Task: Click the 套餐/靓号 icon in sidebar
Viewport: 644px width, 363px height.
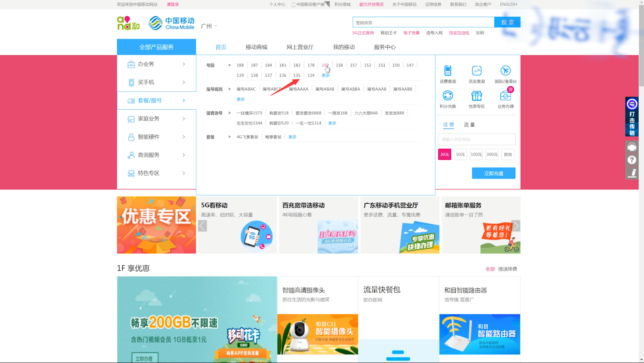Action: tap(131, 101)
